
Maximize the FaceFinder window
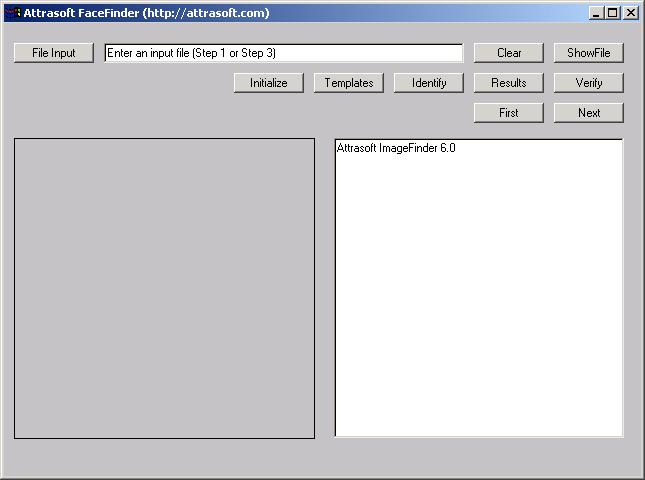click(613, 13)
